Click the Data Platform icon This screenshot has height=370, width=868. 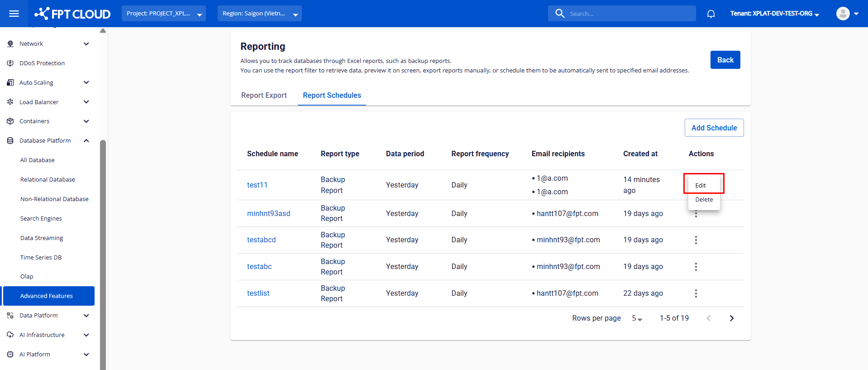[x=10, y=316]
